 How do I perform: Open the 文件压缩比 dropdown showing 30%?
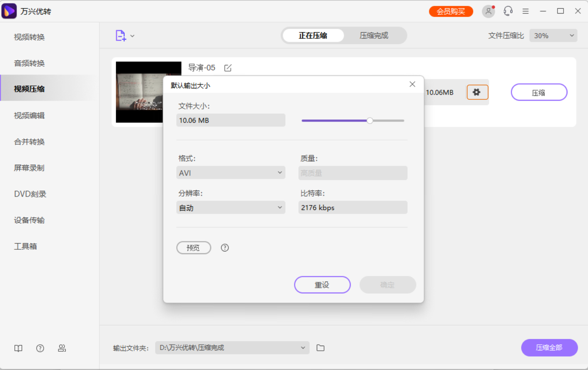point(553,35)
